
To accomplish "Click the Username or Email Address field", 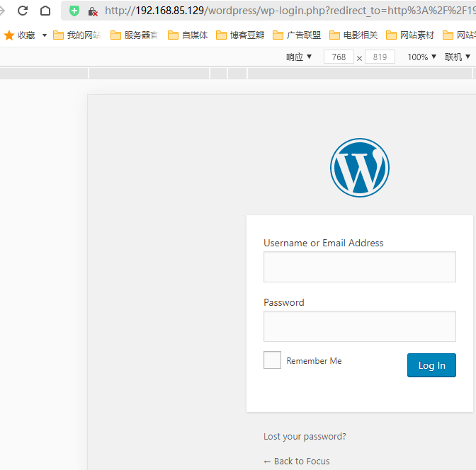I will point(359,267).
